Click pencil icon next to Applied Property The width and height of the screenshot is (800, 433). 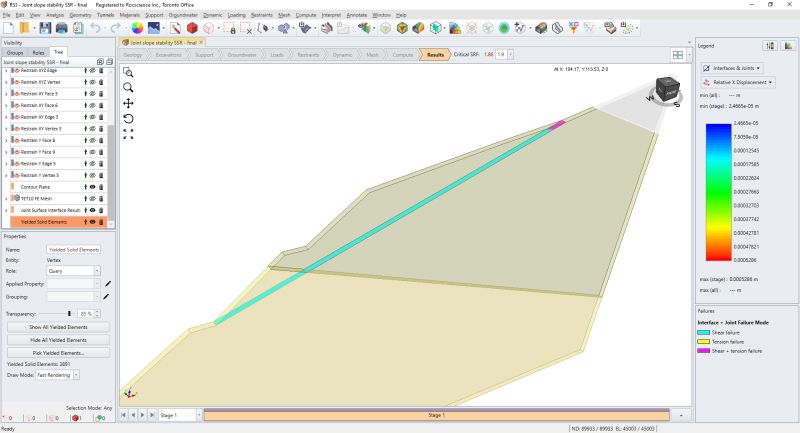point(108,284)
